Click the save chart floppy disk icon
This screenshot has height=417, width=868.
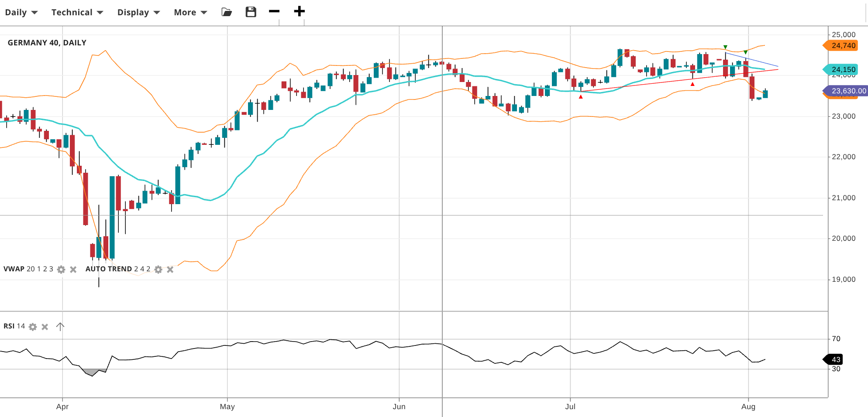point(251,12)
